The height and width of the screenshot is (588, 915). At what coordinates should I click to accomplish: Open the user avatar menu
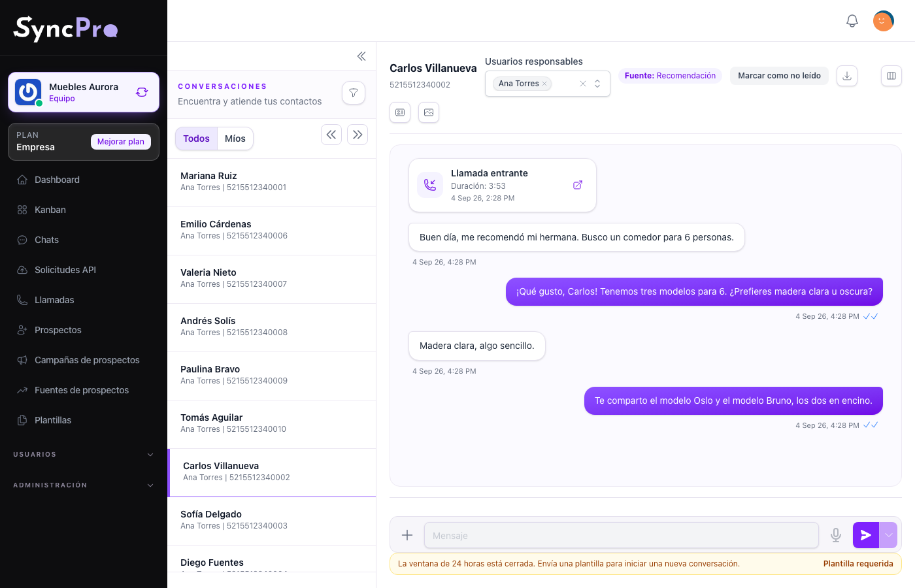click(x=884, y=21)
